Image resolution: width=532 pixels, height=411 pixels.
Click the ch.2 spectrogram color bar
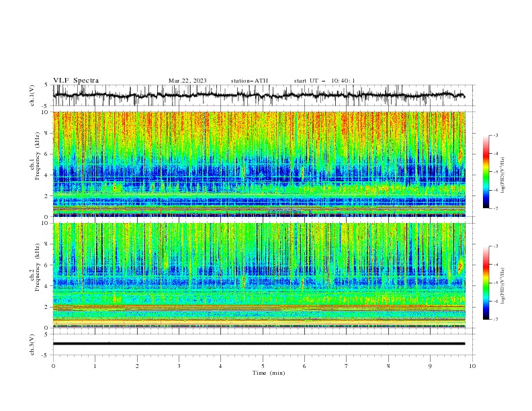click(x=486, y=283)
